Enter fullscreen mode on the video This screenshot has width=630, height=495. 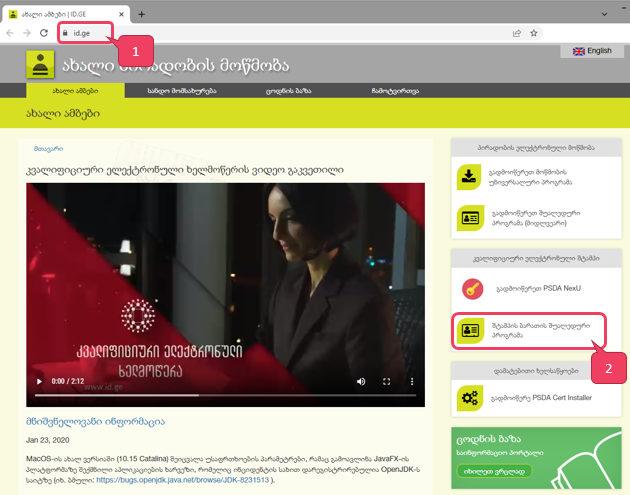[x=386, y=381]
